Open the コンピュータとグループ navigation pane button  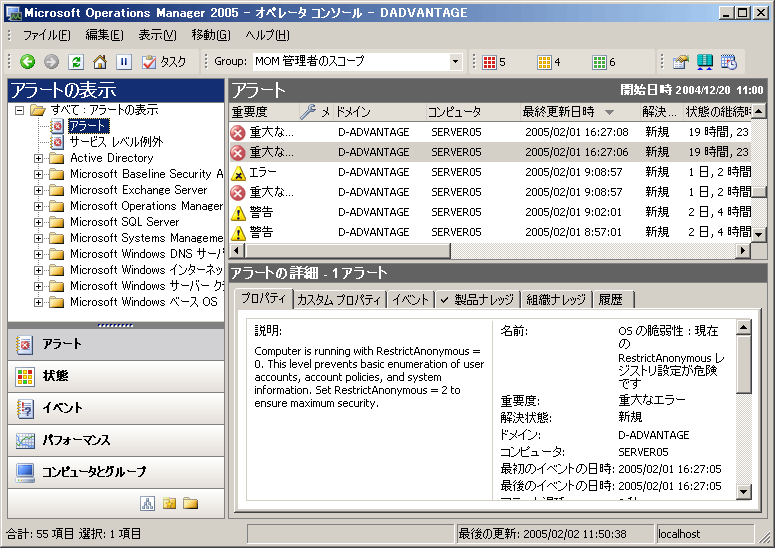click(116, 472)
